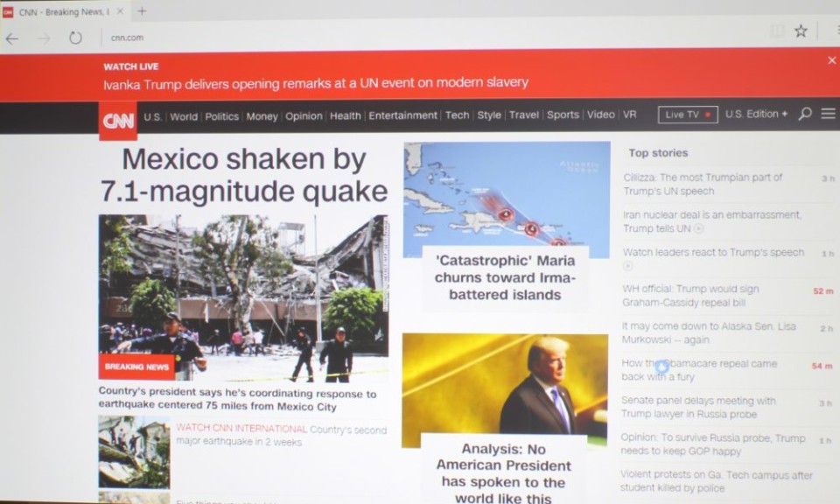Open the reading view book icon
The height and width of the screenshot is (504, 840).
(777, 31)
